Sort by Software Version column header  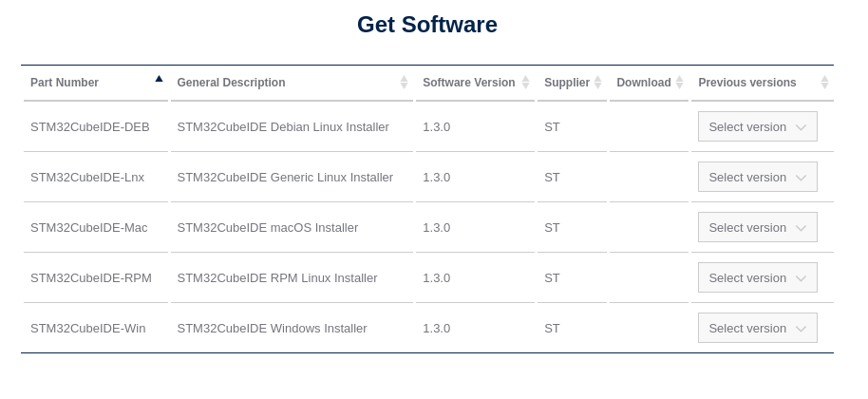point(468,83)
